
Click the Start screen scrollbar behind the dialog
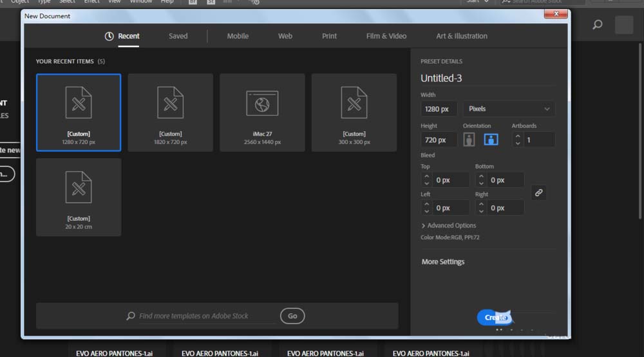(x=640, y=131)
